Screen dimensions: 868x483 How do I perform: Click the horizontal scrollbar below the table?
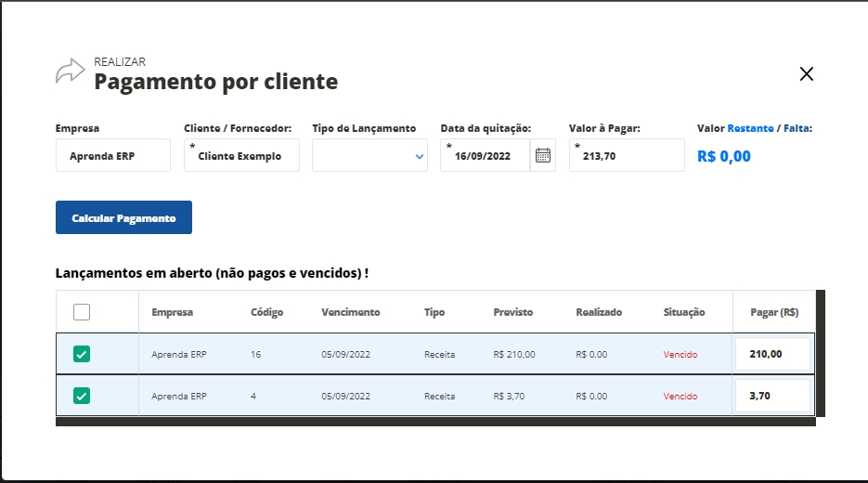(x=434, y=422)
